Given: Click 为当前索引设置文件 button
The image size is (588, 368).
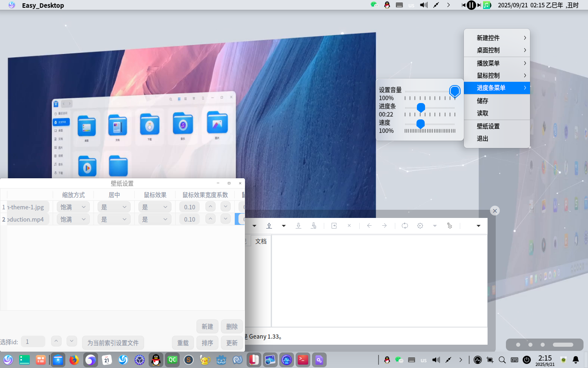Looking at the screenshot, I should click(113, 343).
